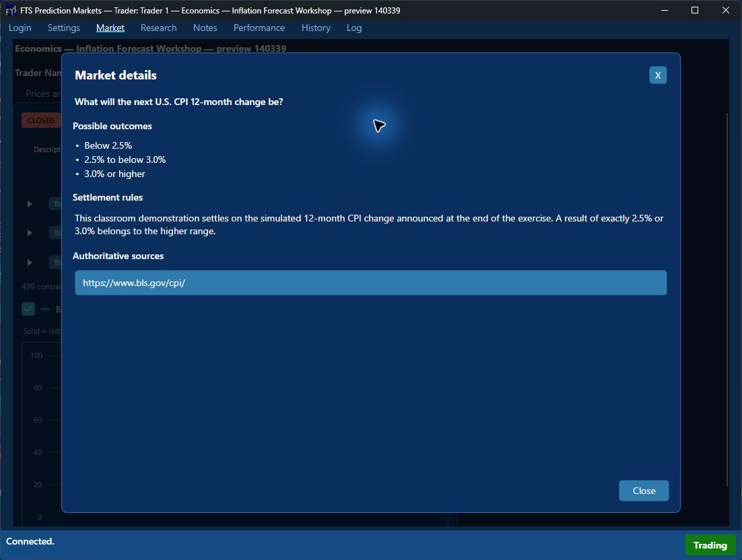
Task: Open the Performance menu
Action: (259, 28)
